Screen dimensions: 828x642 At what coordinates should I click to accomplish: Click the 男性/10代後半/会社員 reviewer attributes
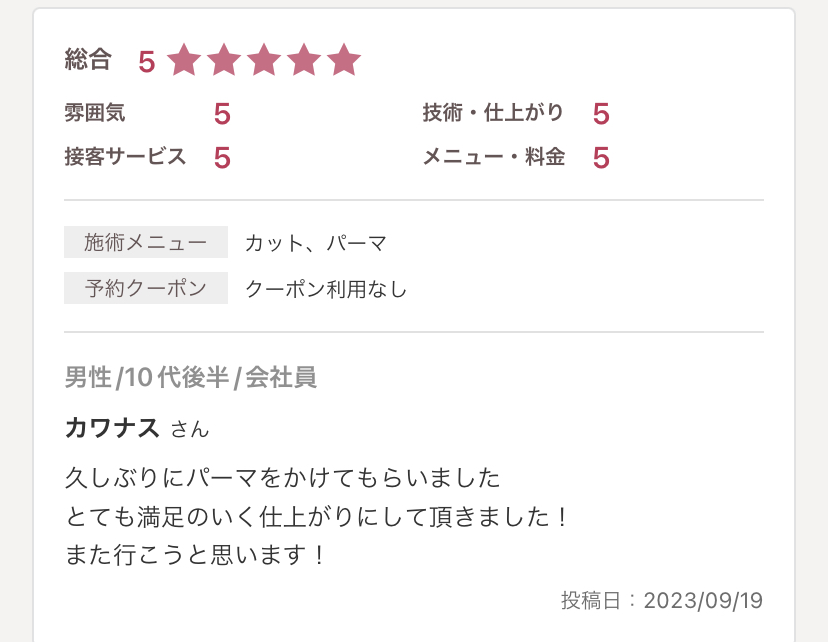point(191,378)
